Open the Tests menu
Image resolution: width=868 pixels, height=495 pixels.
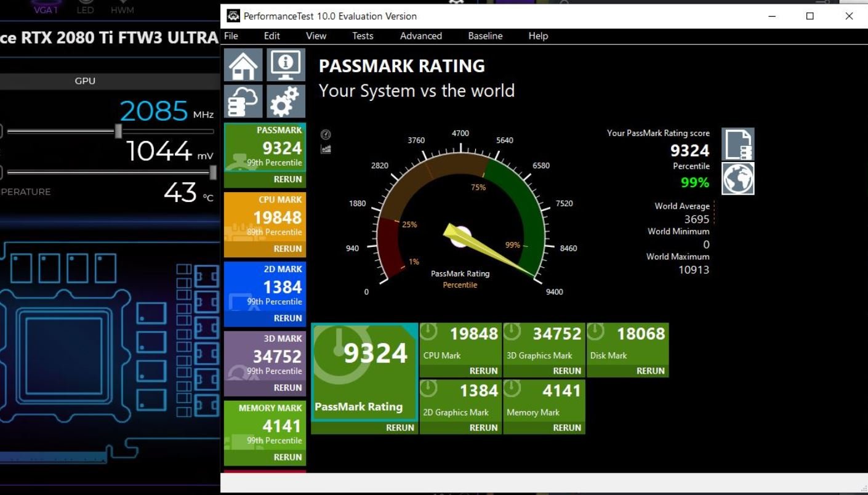363,36
